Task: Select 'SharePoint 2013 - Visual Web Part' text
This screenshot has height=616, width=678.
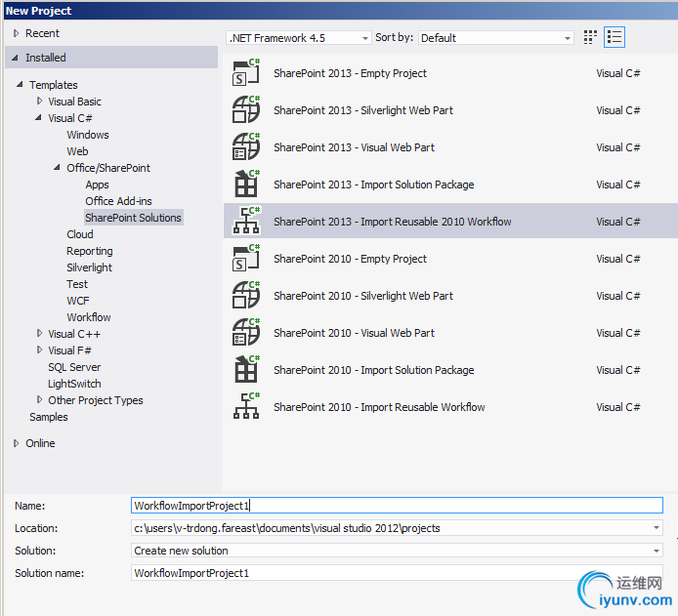Action: (x=354, y=147)
